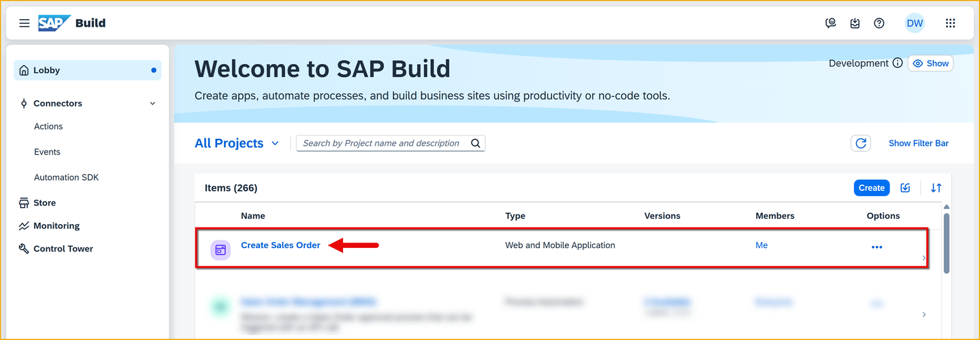
Task: Open Events under Connectors
Action: tap(47, 152)
